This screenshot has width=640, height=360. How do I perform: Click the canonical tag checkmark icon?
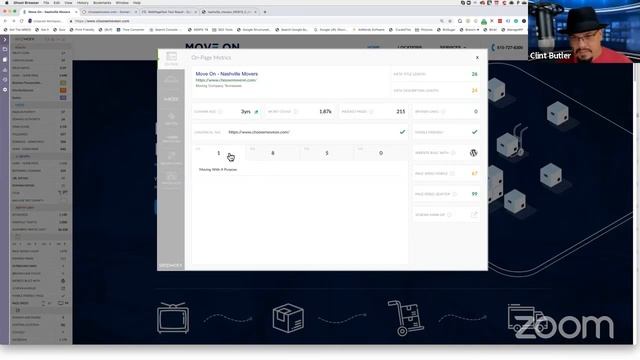[x=402, y=132]
